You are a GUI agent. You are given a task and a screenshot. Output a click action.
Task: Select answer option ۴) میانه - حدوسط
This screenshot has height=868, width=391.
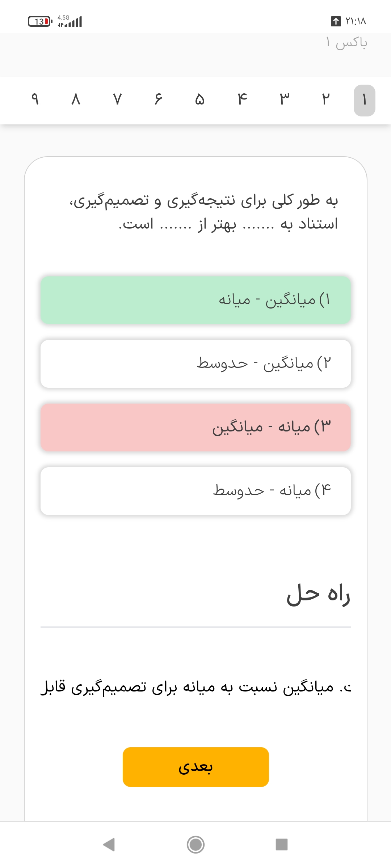pos(195,491)
